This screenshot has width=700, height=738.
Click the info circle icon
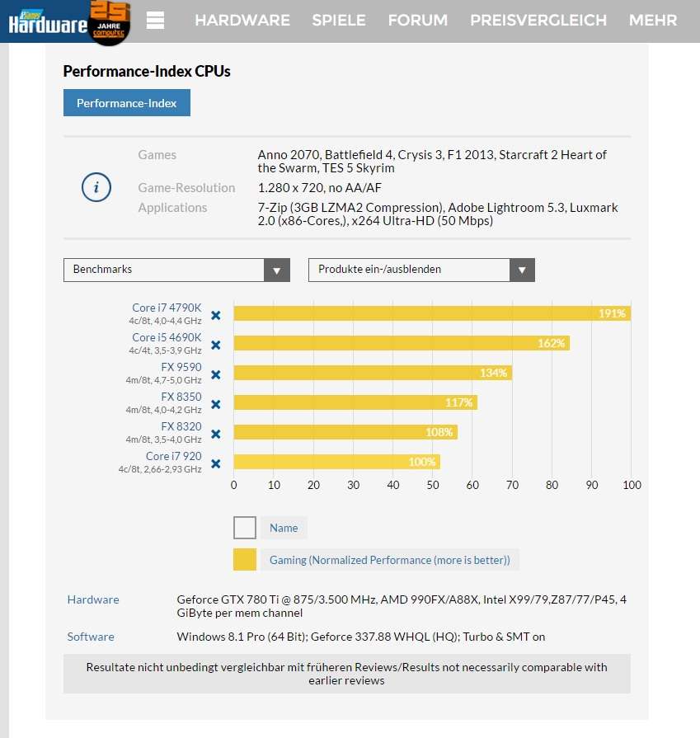(x=96, y=187)
